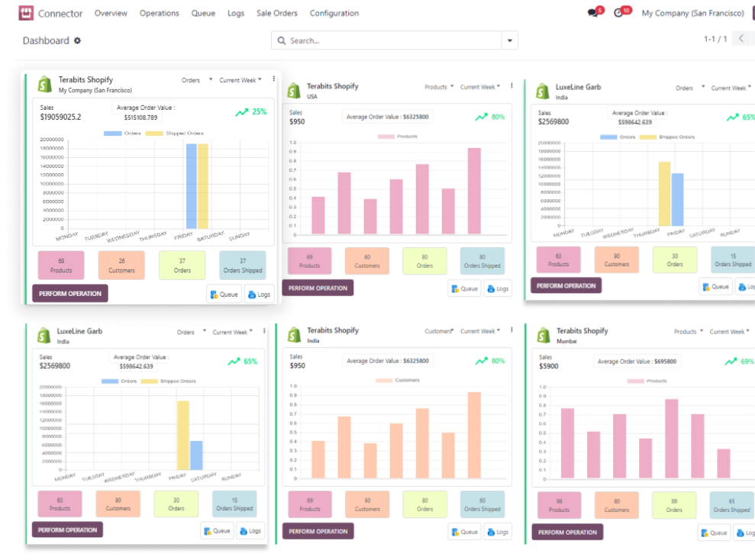Expand Products dropdown on Terabits Shopify USA card
The height and width of the screenshot is (560, 755).
pos(439,87)
